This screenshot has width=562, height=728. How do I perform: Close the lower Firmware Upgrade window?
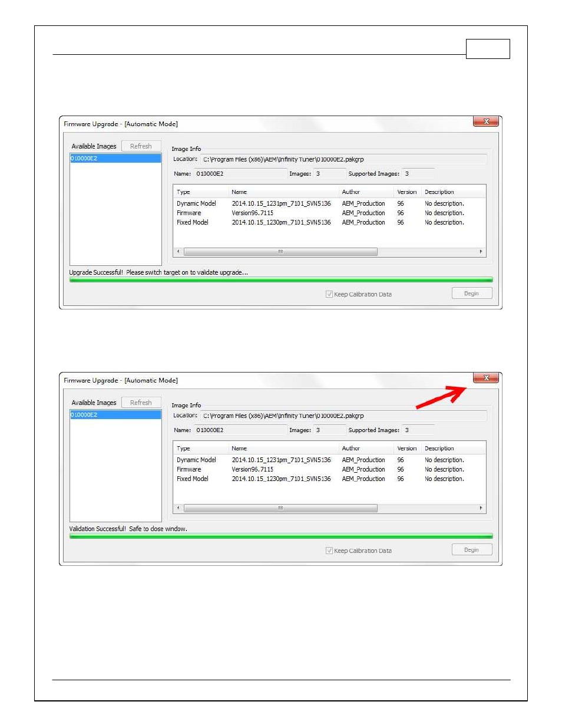click(x=486, y=378)
